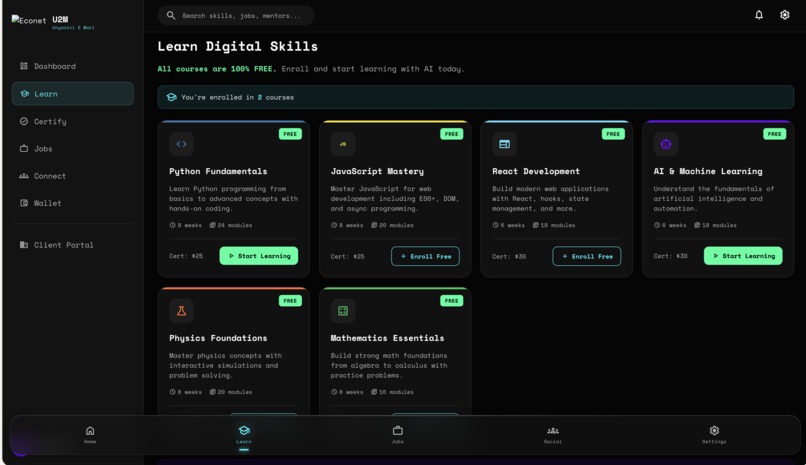Click the AI & Machine Learning robot icon
The height and width of the screenshot is (465, 806).
pyautogui.click(x=666, y=144)
